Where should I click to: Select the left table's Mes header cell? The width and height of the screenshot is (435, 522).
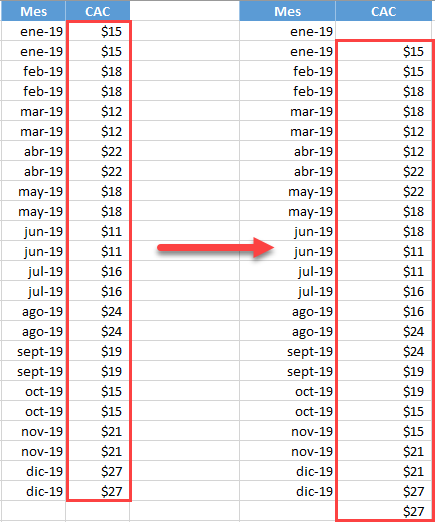(x=33, y=11)
